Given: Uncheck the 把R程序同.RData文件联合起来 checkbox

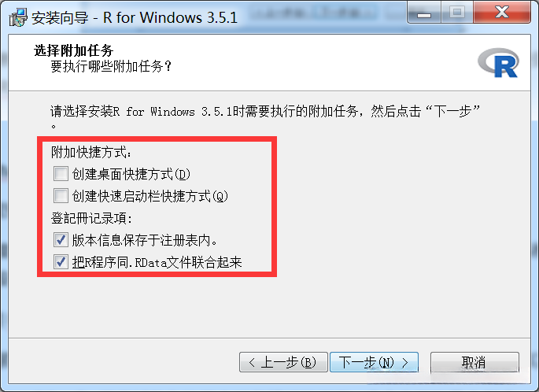Looking at the screenshot, I should (x=61, y=262).
